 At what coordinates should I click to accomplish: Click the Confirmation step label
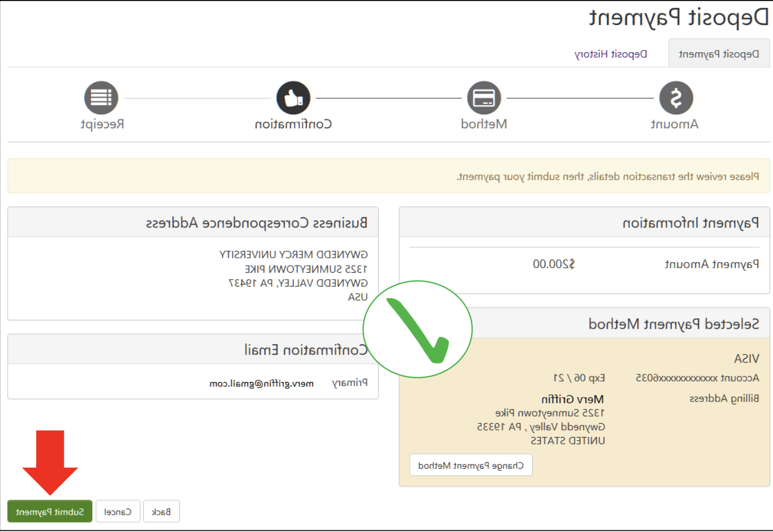293,124
